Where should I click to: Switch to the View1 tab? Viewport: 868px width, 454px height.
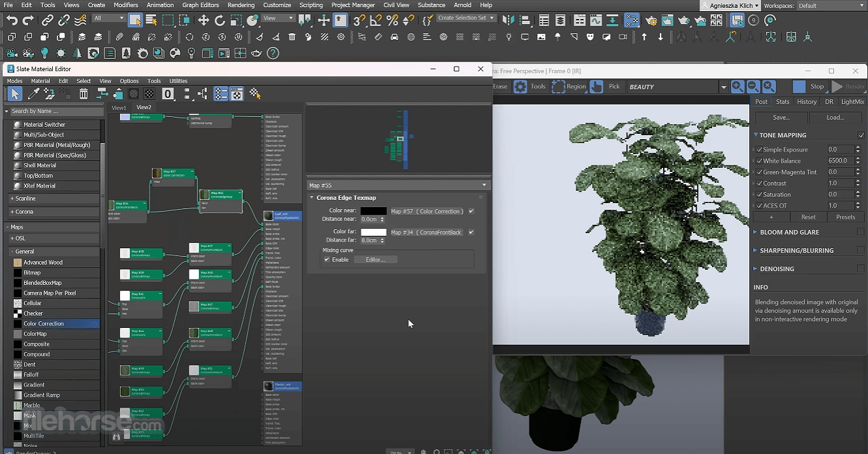pos(119,108)
